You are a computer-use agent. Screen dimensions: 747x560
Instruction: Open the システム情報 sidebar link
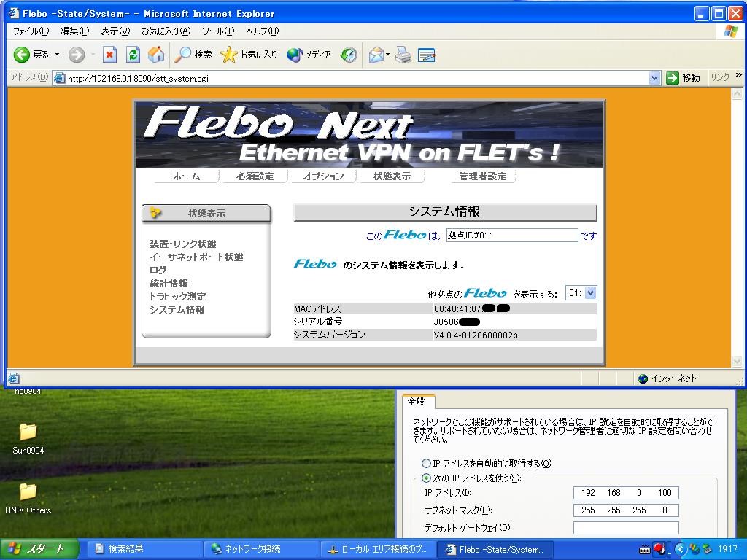pyautogui.click(x=177, y=309)
